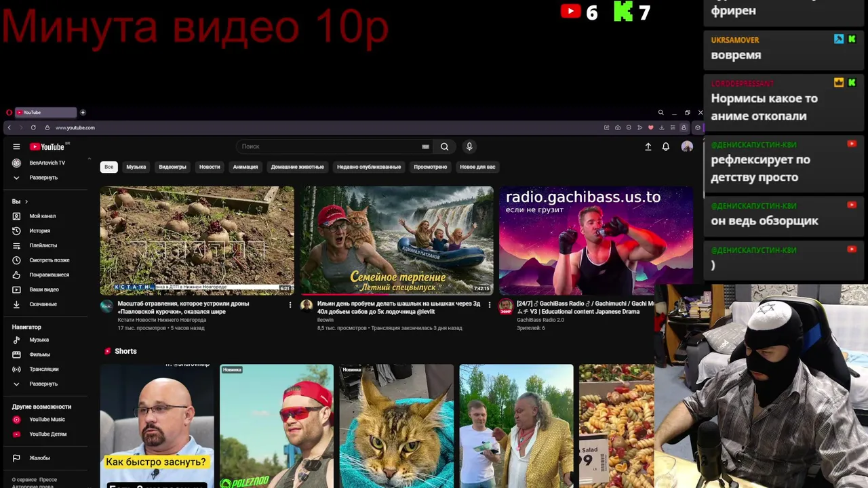Image resolution: width=868 pixels, height=488 pixels.
Task: Select Новое для вас chip
Action: [x=477, y=167]
